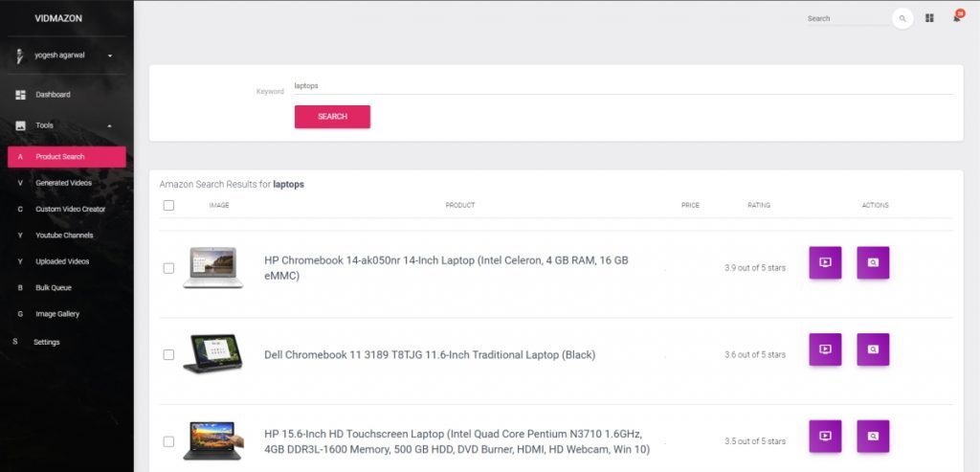
Task: Click create video icon for HP 15.6-Inch laptop
Action: [825, 436]
